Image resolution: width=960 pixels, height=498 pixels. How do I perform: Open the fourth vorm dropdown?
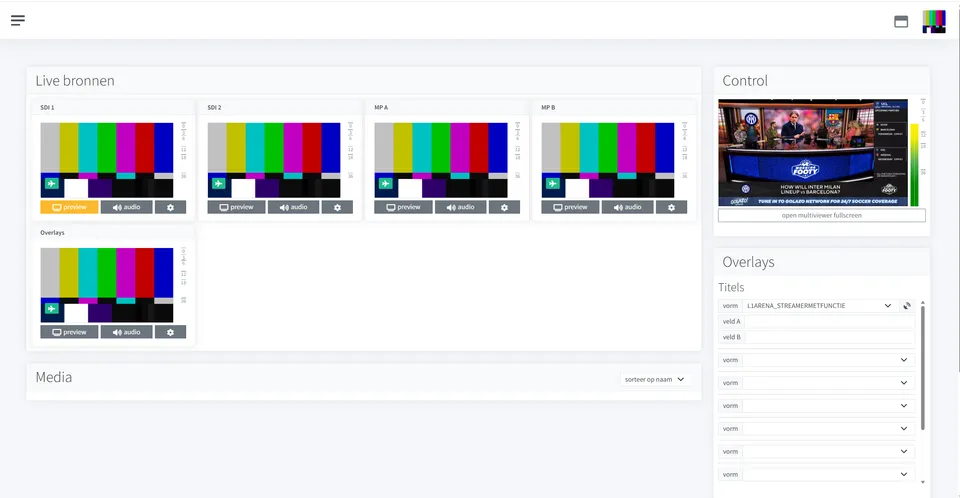[x=828, y=406]
